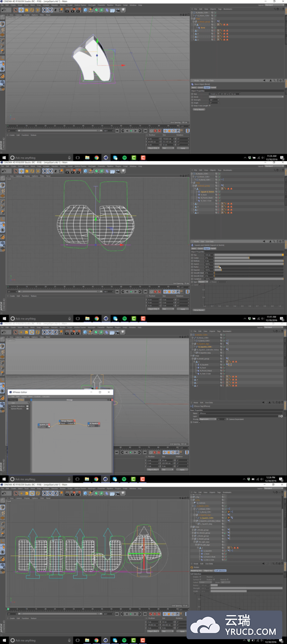Click Record Active Objects in the 11:26 AM timeline
287x644 pixels.
click(x=155, y=131)
